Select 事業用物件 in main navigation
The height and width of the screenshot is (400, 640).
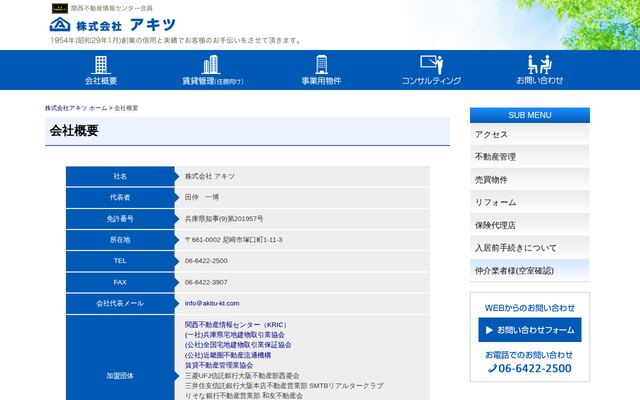pos(321,81)
